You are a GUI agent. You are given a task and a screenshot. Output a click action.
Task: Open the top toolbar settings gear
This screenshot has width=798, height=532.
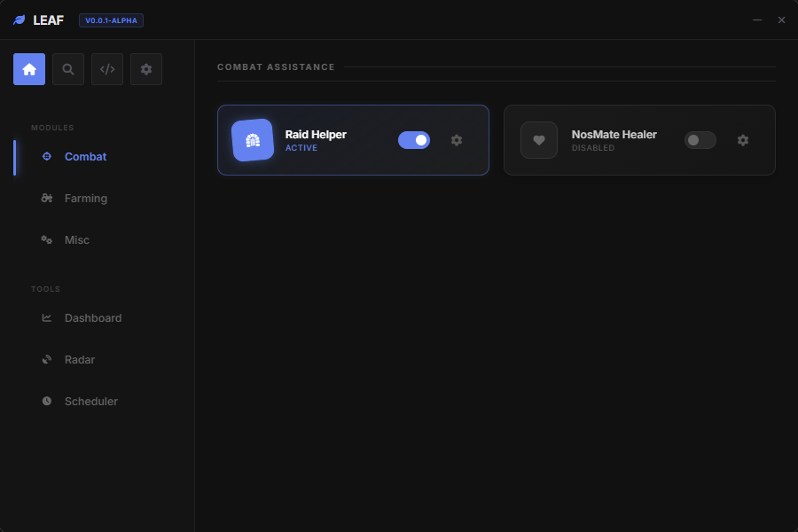[146, 69]
